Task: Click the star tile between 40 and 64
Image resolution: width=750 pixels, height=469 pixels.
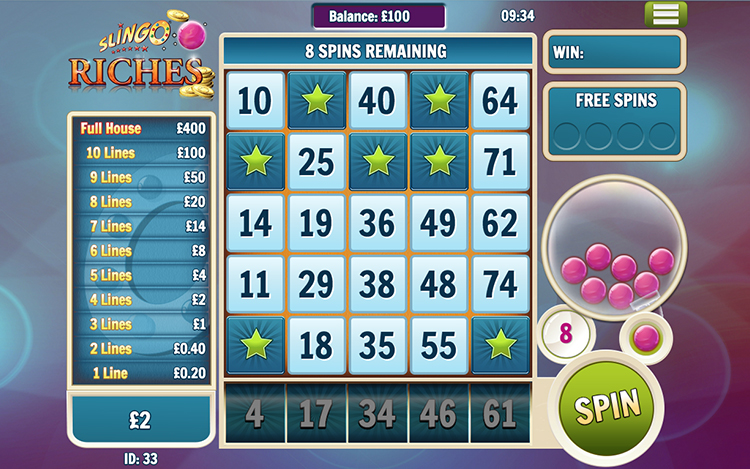Action: 439,100
